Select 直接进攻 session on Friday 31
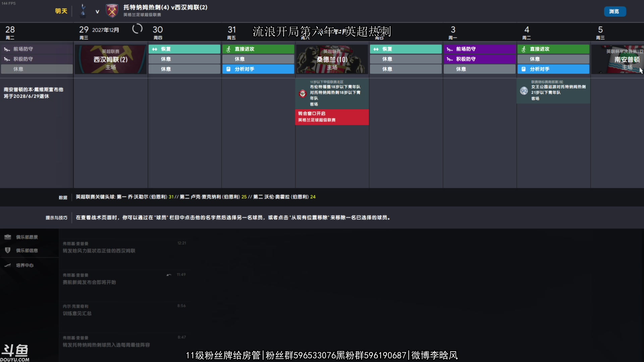 (x=258, y=49)
